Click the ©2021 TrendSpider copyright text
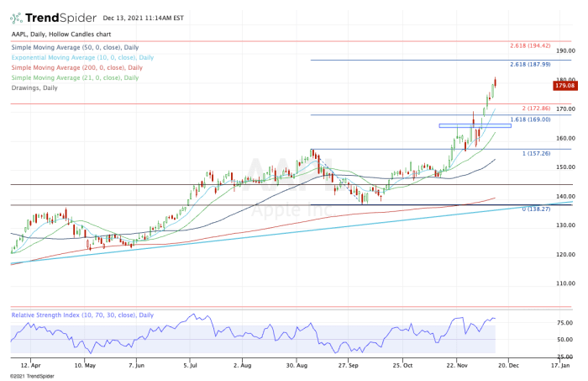588x381 pixels. [32, 376]
